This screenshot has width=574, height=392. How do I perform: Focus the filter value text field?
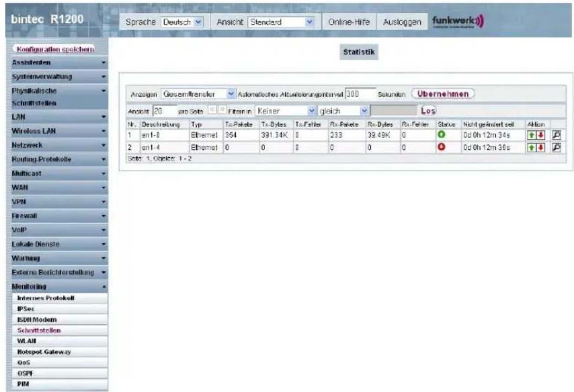[394, 111]
